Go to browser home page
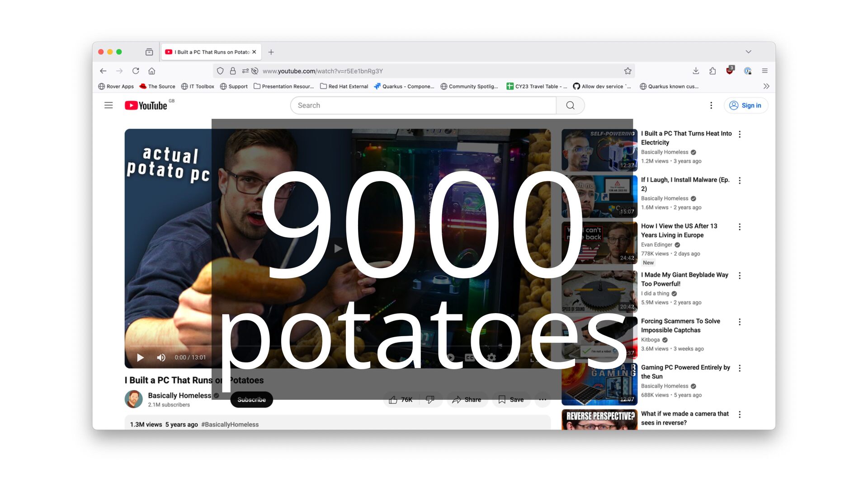Image resolution: width=868 pixels, height=488 pixels. coord(152,71)
